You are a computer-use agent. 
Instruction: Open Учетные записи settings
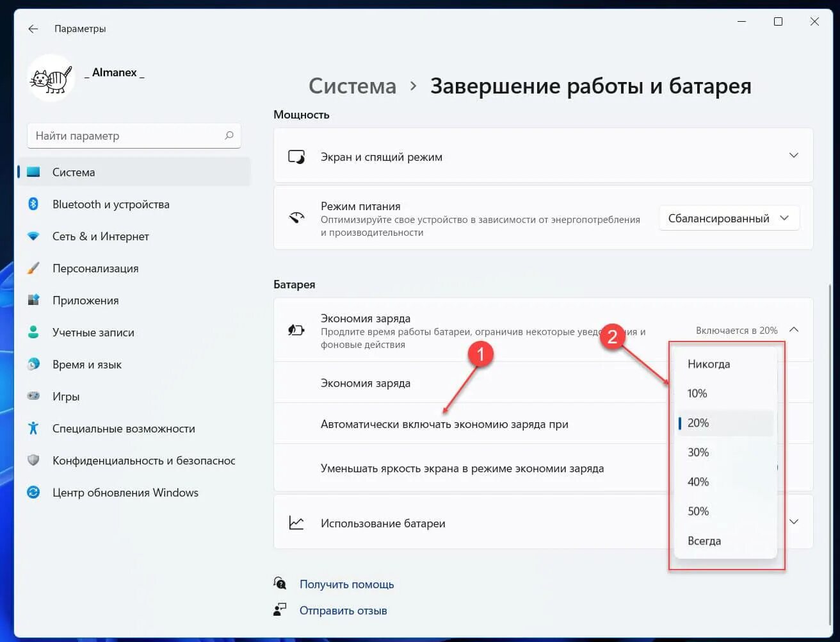pos(133,333)
